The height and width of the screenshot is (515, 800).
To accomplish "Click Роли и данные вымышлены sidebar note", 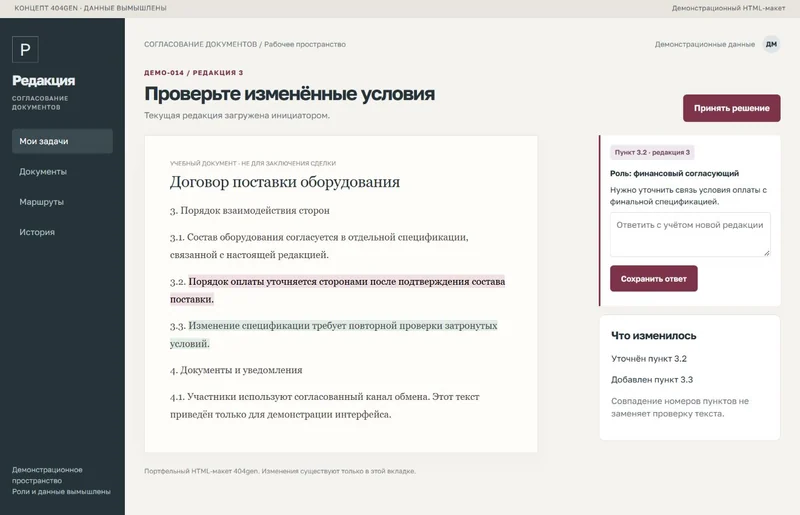I will pyautogui.click(x=61, y=492).
